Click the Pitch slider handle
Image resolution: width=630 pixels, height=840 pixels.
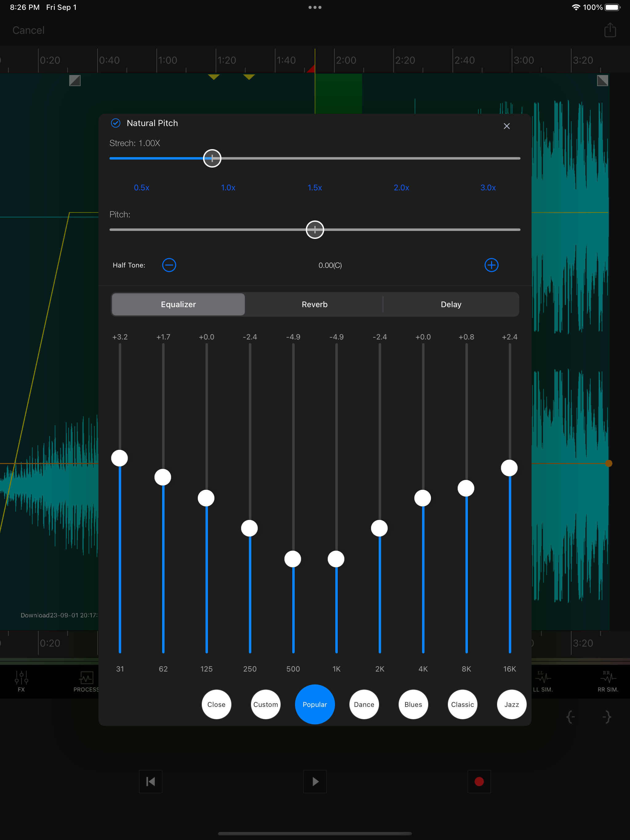[x=315, y=229]
